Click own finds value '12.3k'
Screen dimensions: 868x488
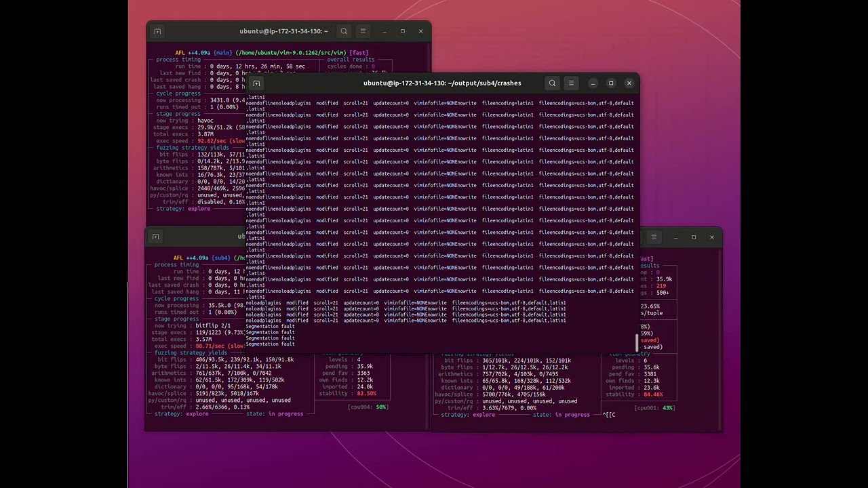coord(652,381)
